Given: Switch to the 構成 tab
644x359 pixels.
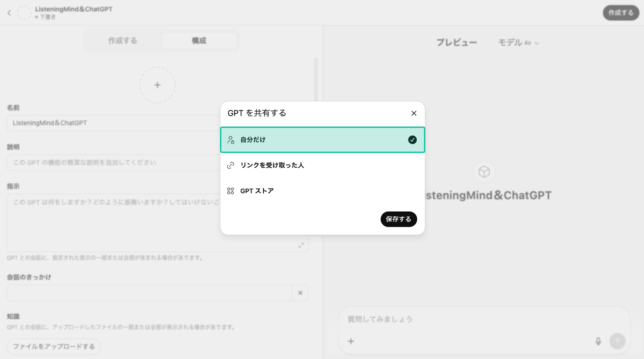Looking at the screenshot, I should click(199, 41).
